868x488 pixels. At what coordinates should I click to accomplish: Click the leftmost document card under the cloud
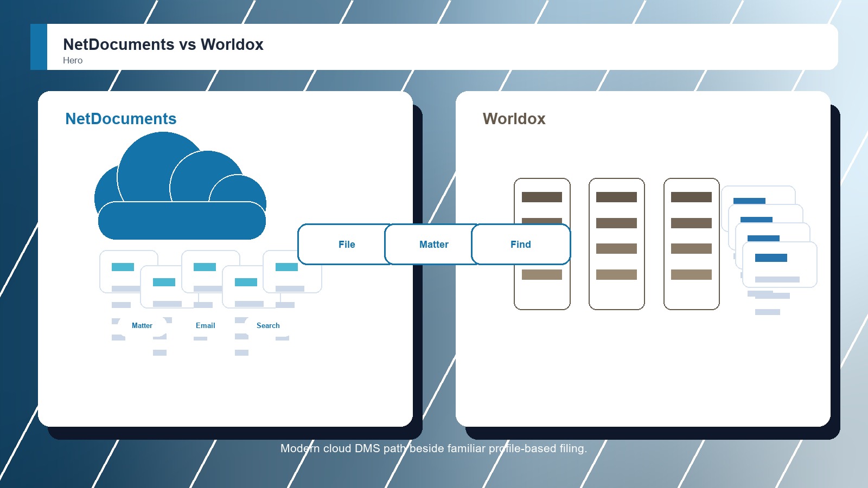click(x=129, y=272)
